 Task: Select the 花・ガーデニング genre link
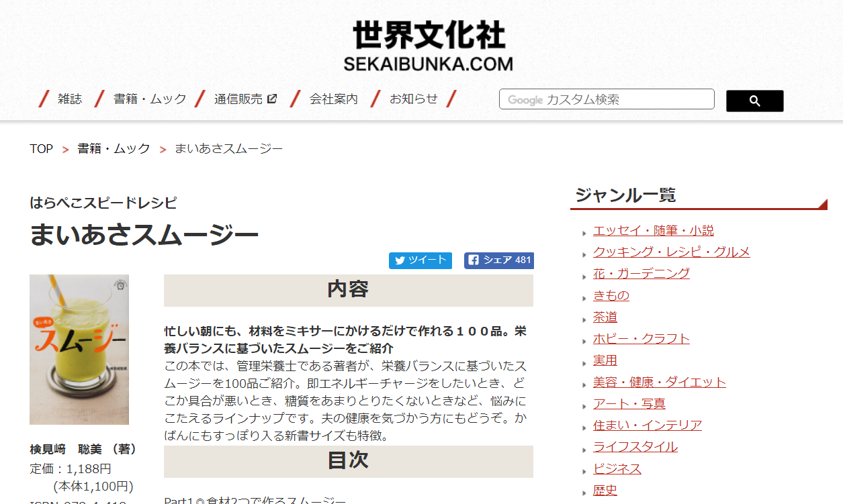[x=641, y=274]
